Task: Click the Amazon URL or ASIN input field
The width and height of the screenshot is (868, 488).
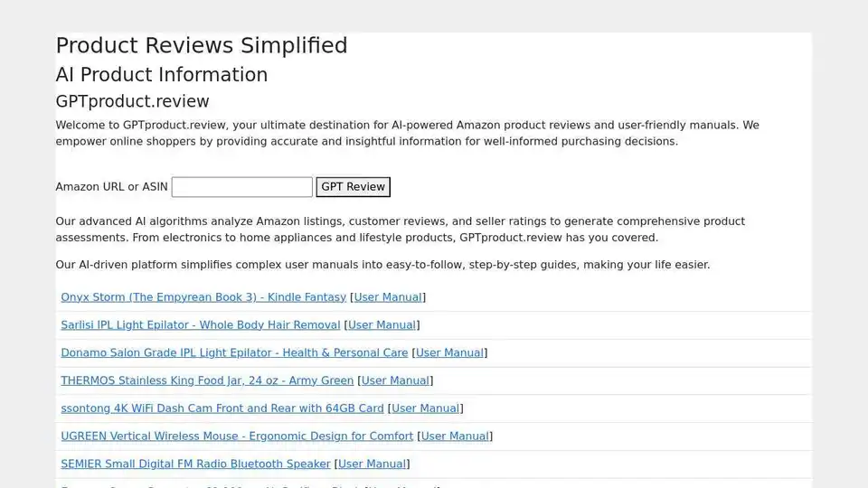Action: (242, 187)
